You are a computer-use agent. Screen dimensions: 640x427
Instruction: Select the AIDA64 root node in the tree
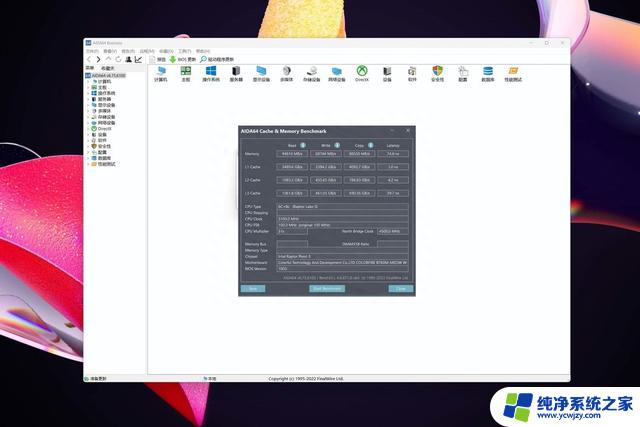tap(106, 76)
